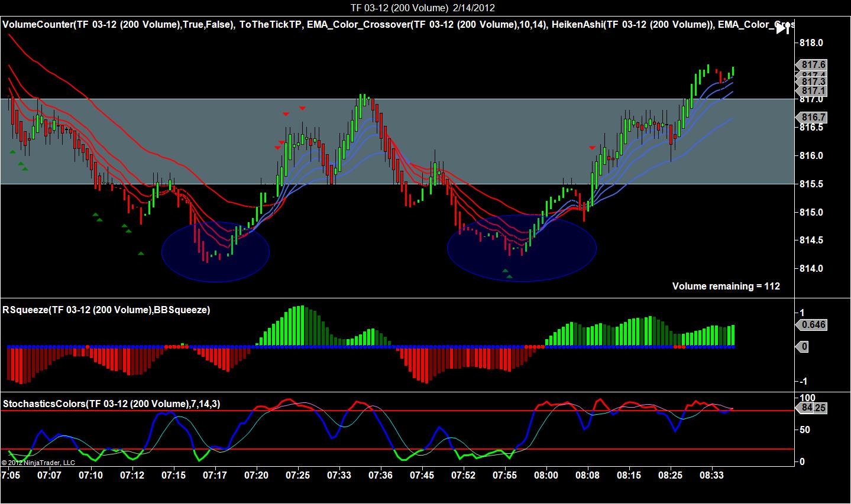Select the 817.6 price marker label
The height and width of the screenshot is (504, 851).
pyautogui.click(x=812, y=64)
